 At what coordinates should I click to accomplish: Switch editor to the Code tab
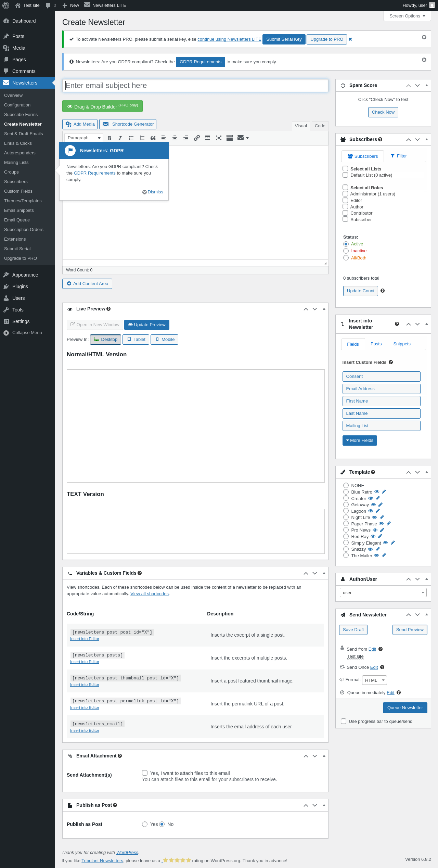pos(320,126)
